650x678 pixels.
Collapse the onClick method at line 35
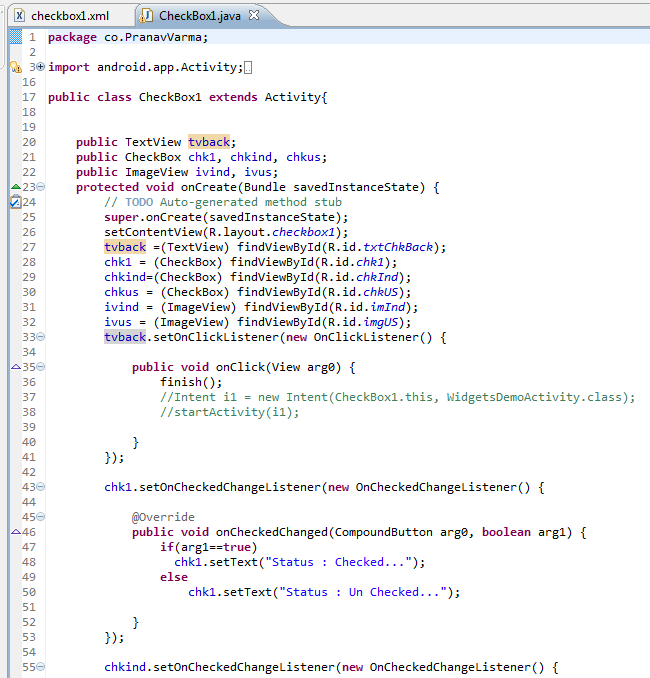41,367
